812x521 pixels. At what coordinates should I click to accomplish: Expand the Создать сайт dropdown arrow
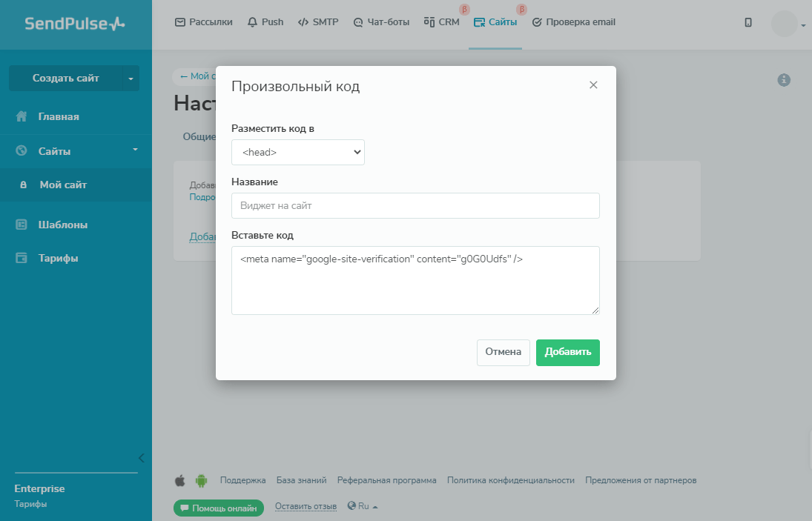pos(131,79)
